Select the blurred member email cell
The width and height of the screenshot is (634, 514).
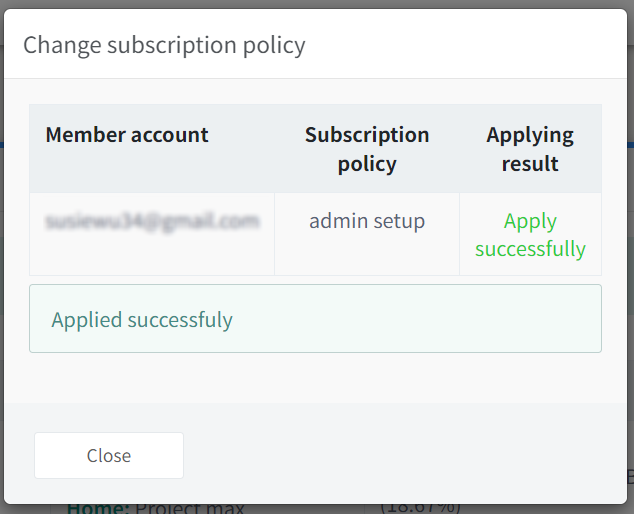point(152,221)
